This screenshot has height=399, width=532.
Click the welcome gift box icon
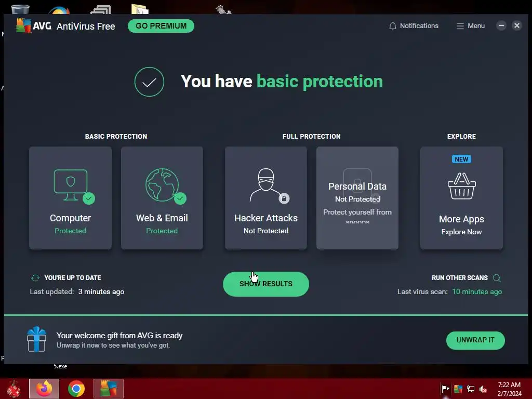pyautogui.click(x=37, y=339)
